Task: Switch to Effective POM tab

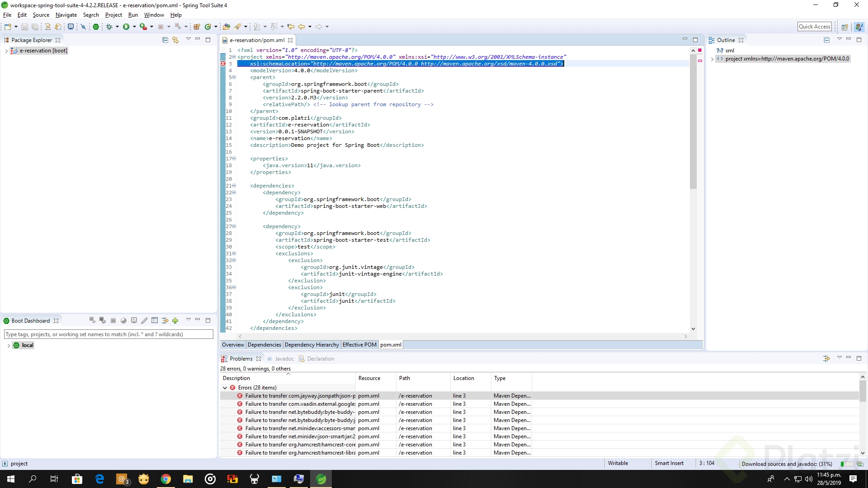Action: click(x=359, y=345)
